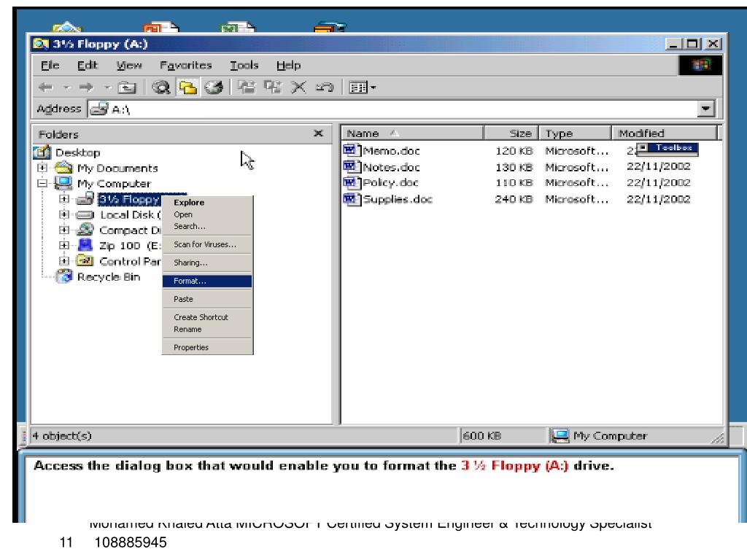Click the Zip 100 drive icon
The width and height of the screenshot is (747, 560).
tap(85, 245)
